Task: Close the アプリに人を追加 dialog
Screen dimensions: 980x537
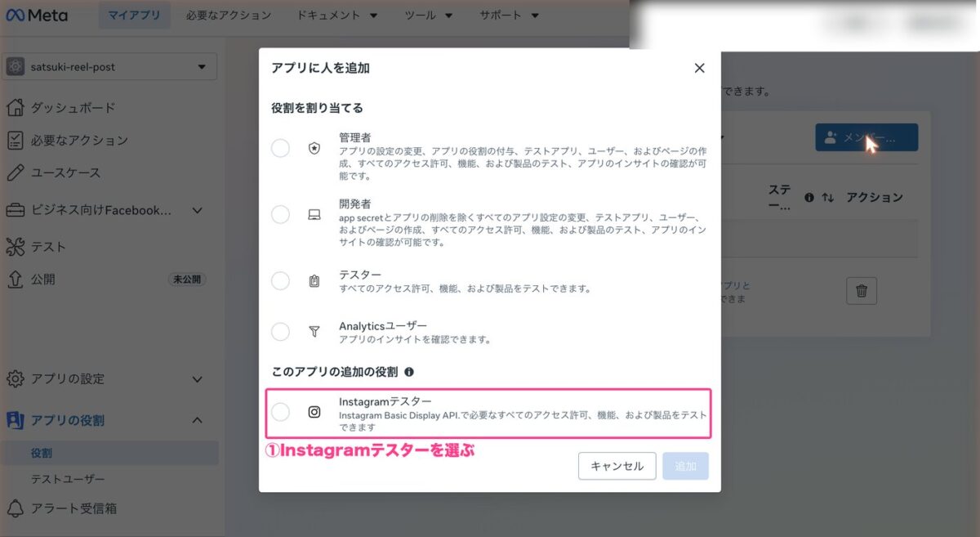Action: [x=699, y=69]
